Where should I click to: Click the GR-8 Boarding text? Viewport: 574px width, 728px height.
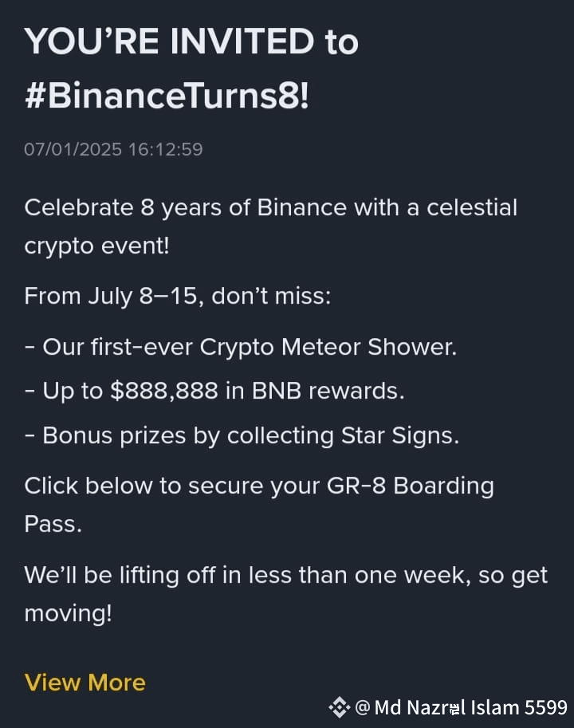[x=411, y=486]
